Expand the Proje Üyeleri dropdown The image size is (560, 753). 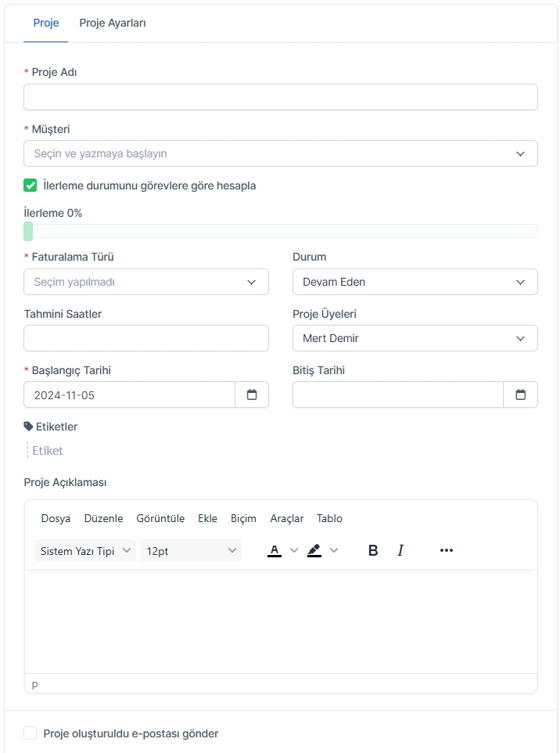coord(415,339)
